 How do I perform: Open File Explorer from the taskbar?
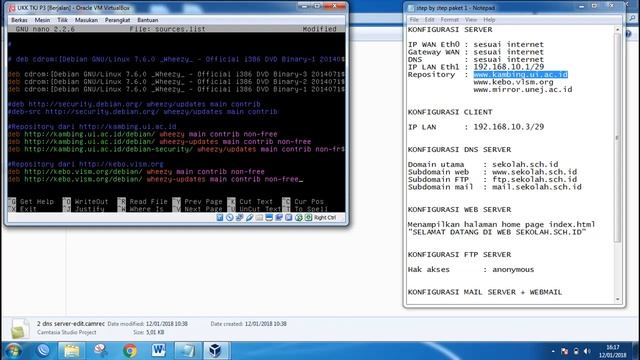tap(71, 351)
